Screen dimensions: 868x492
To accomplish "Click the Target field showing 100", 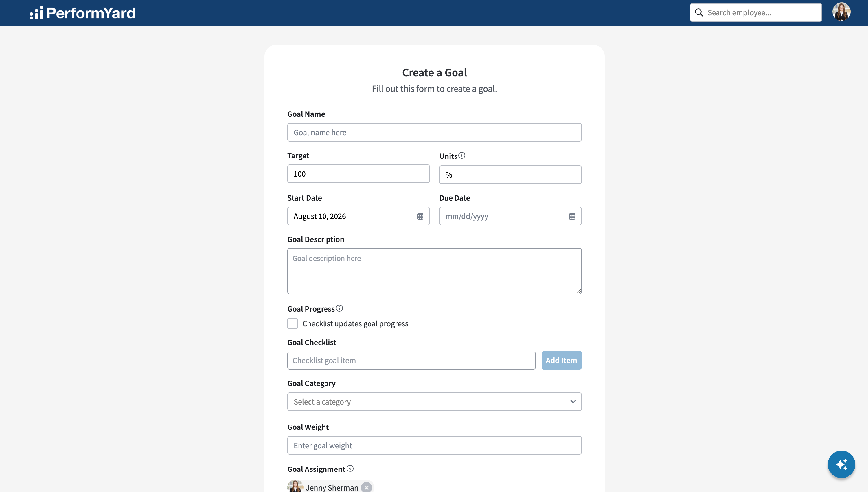I will pos(358,174).
